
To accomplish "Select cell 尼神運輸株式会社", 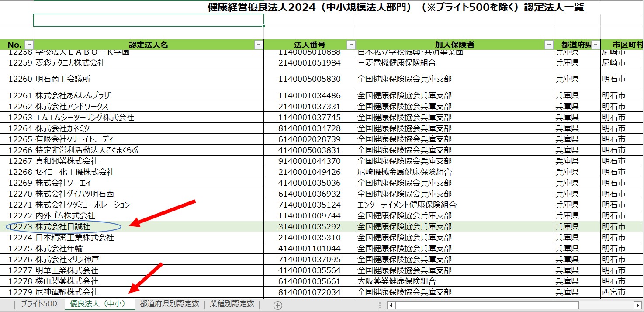I will (149, 292).
